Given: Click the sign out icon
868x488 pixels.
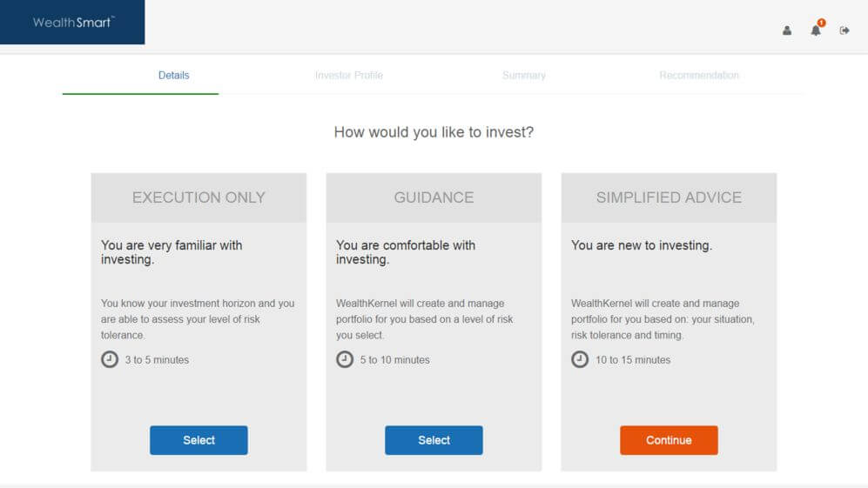Looking at the screenshot, I should click(844, 30).
